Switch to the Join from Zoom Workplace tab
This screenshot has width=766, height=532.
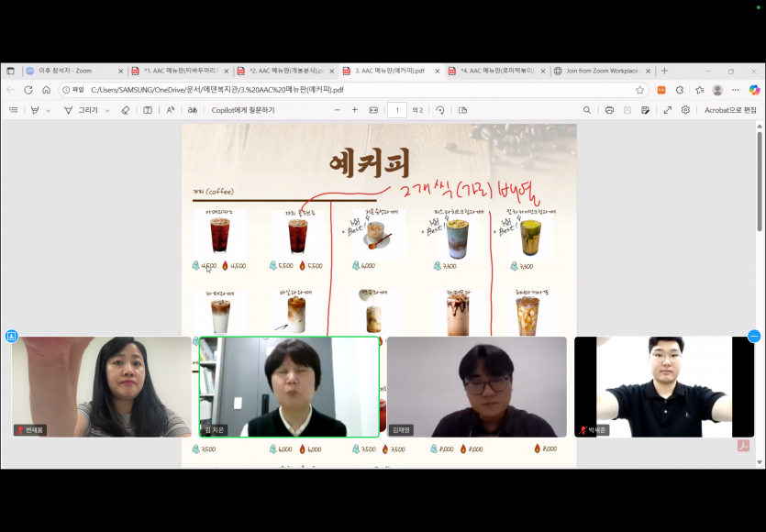click(601, 71)
